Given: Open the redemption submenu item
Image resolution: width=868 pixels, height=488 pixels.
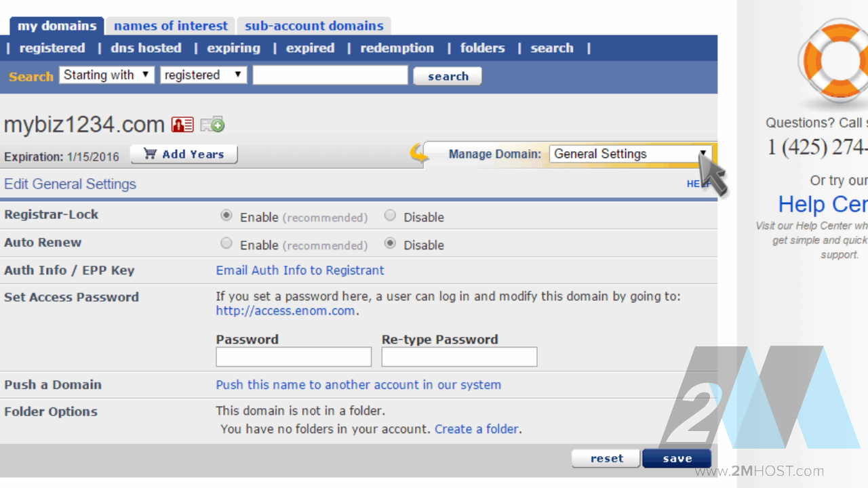Looking at the screenshot, I should pyautogui.click(x=397, y=48).
